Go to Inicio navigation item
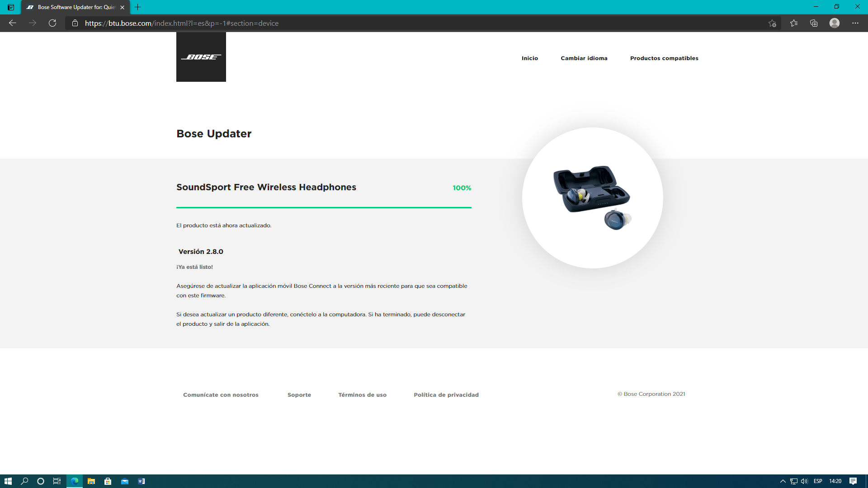The image size is (868, 488). (529, 58)
